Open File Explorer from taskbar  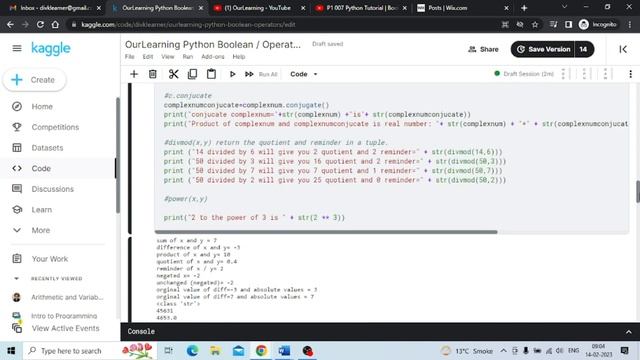pyautogui.click(x=215, y=351)
